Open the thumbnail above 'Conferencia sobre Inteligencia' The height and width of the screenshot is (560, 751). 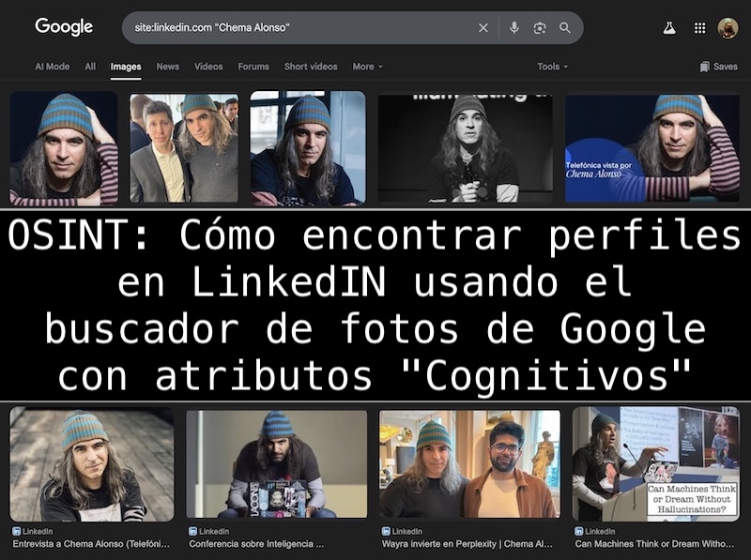(276, 463)
